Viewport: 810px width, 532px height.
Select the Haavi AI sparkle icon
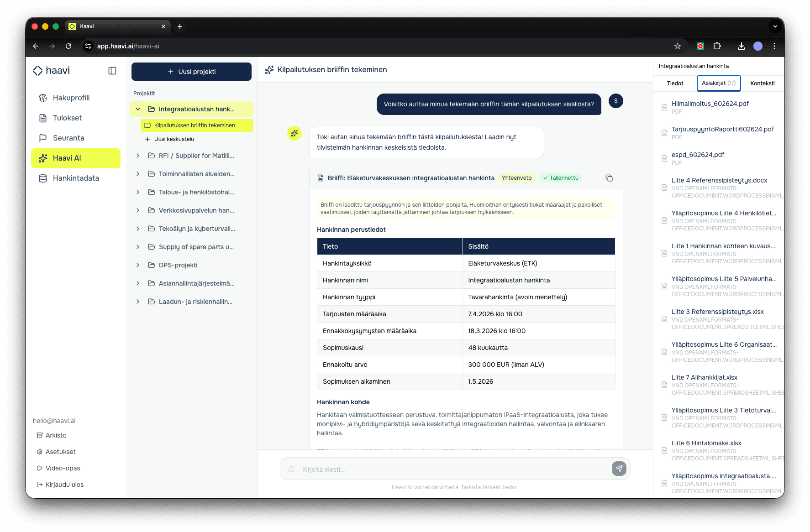tap(42, 158)
